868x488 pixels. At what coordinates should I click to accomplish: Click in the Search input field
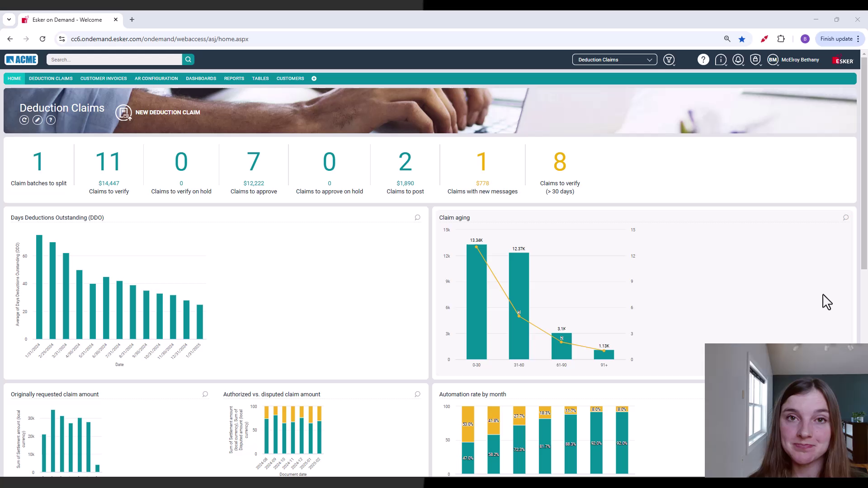click(x=114, y=60)
